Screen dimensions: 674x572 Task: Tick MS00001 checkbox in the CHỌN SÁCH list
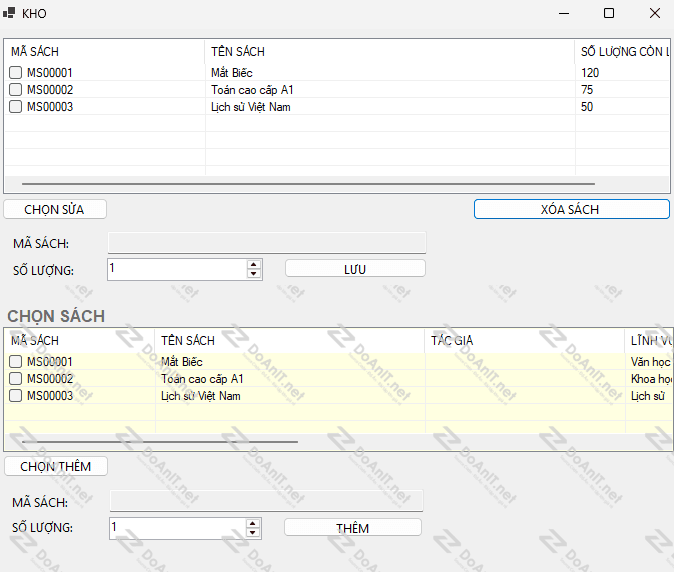(x=15, y=361)
